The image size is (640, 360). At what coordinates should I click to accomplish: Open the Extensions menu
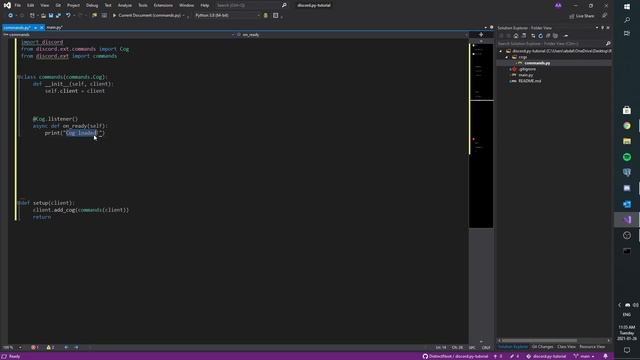pos(163,5)
